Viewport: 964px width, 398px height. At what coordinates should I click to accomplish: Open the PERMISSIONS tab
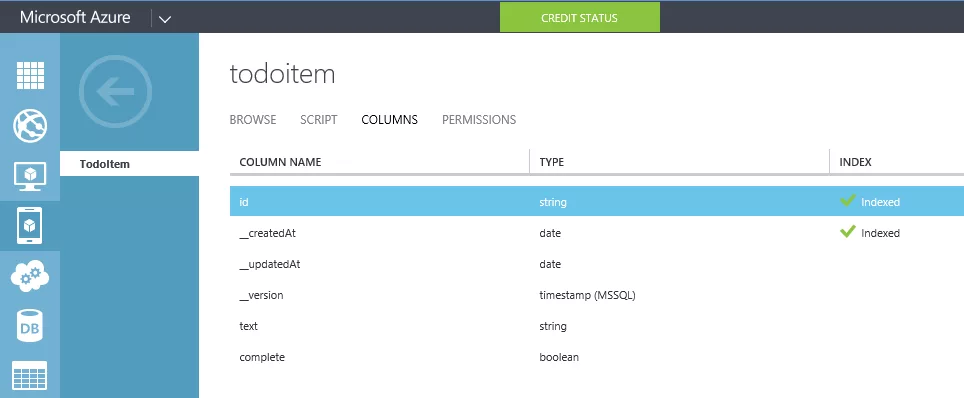point(479,119)
